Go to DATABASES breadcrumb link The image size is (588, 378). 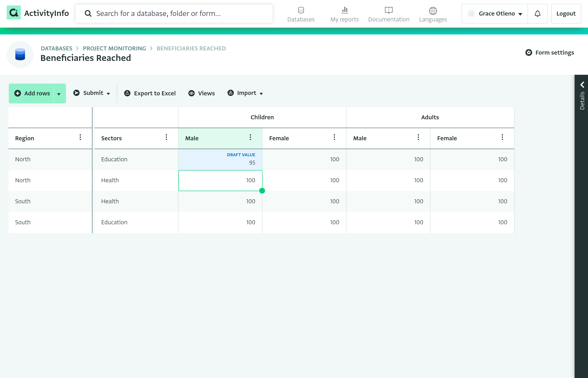[x=56, y=48]
